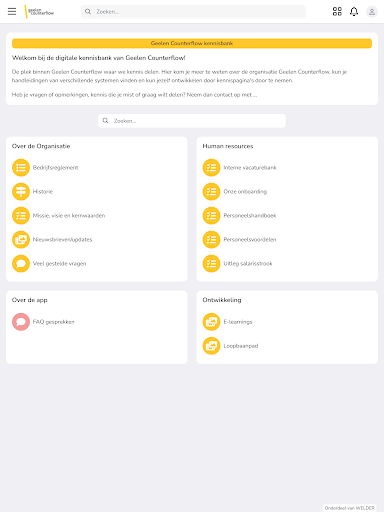The image size is (384, 512).
Task: Focus the kennisbank search field below the welcome text
Action: tap(192, 121)
